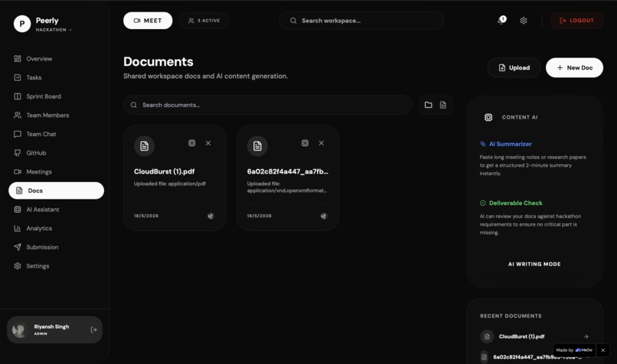
Task: Open Team Chat in sidebar
Action: coord(57,134)
